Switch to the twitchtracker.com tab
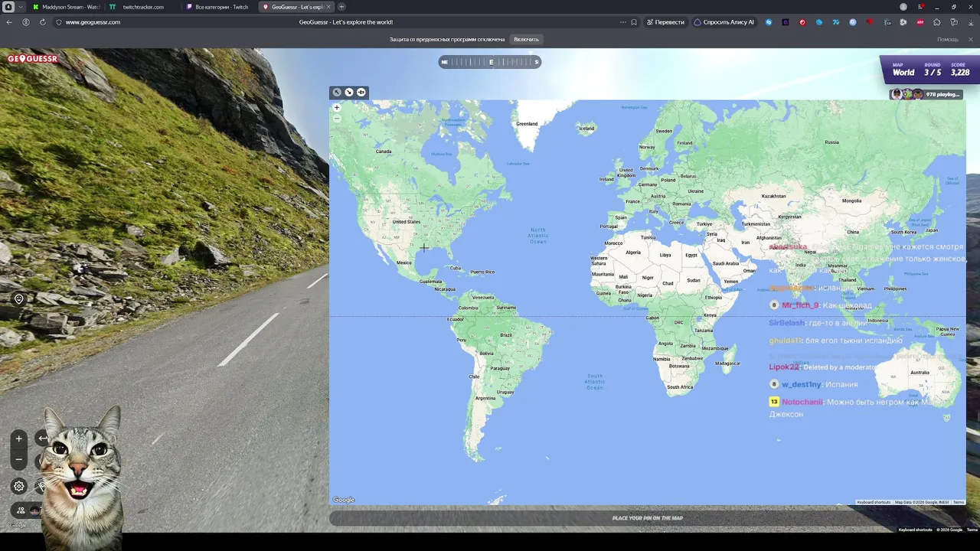Image resolution: width=980 pixels, height=551 pixels. [x=142, y=7]
